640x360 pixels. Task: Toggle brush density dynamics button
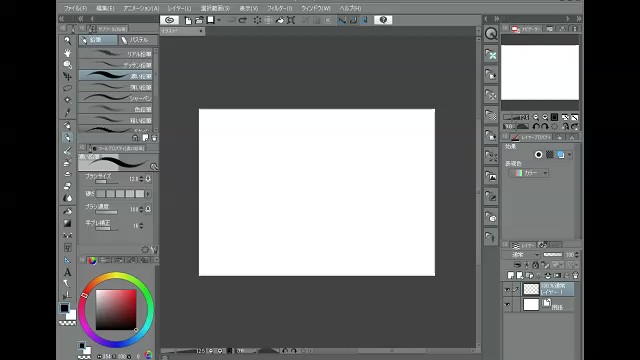[x=149, y=209]
